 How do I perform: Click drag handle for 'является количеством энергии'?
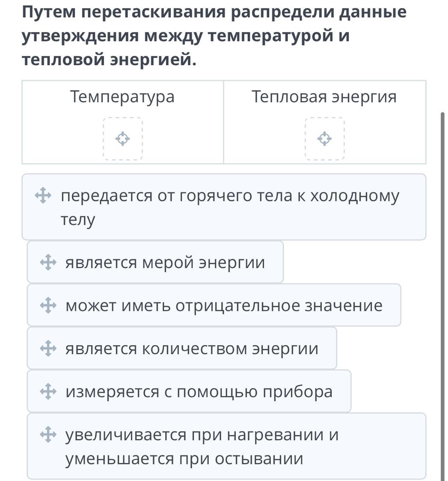47,349
